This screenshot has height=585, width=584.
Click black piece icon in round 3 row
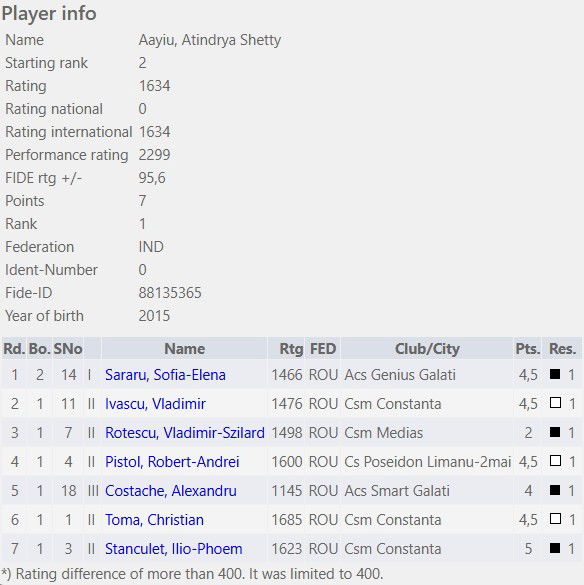[555, 432]
